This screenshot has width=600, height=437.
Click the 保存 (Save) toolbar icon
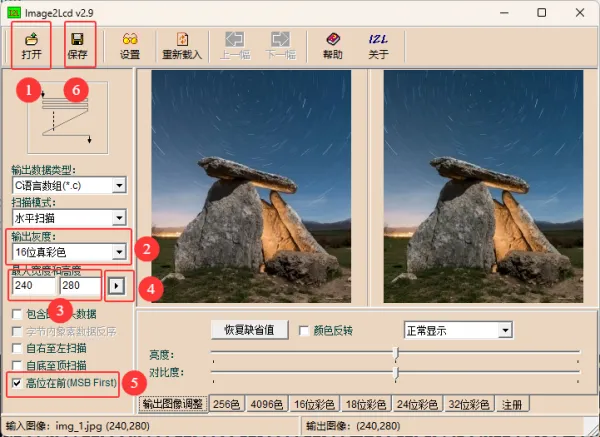(79, 45)
